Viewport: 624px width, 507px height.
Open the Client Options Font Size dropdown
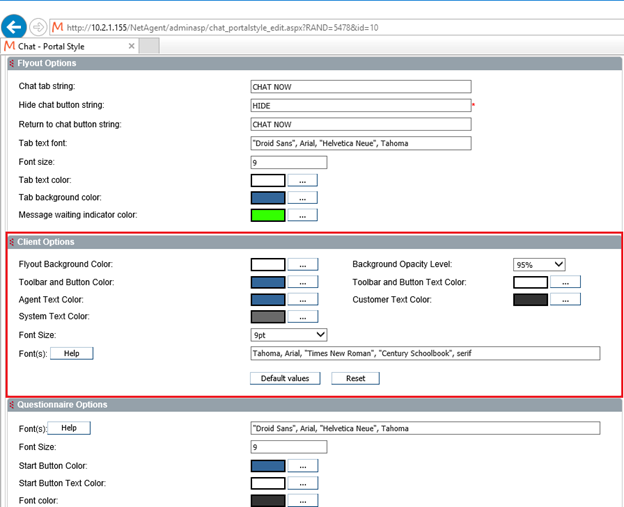(x=289, y=334)
